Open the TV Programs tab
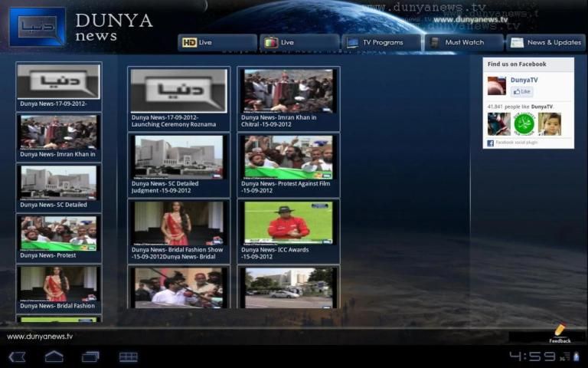588x368 pixels. coord(381,42)
